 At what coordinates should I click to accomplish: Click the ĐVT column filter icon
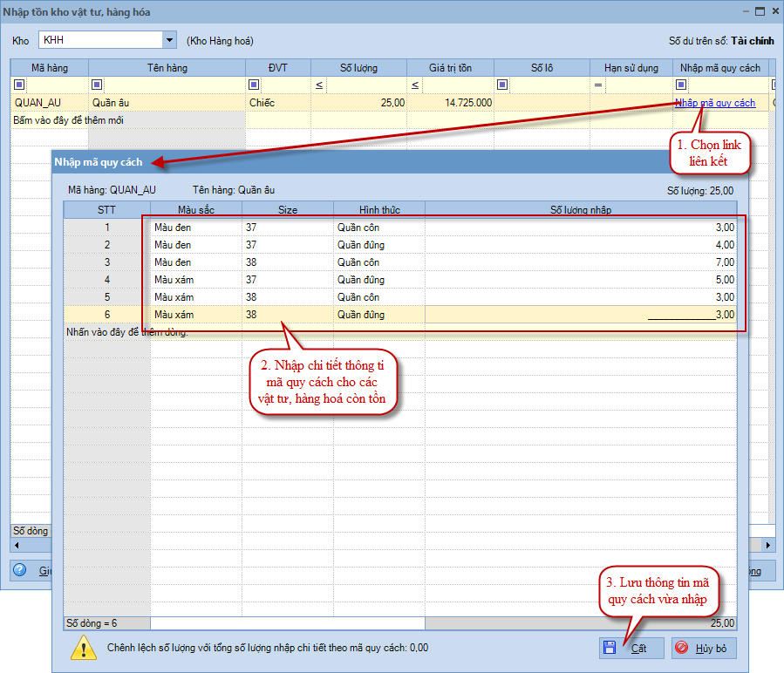(254, 85)
